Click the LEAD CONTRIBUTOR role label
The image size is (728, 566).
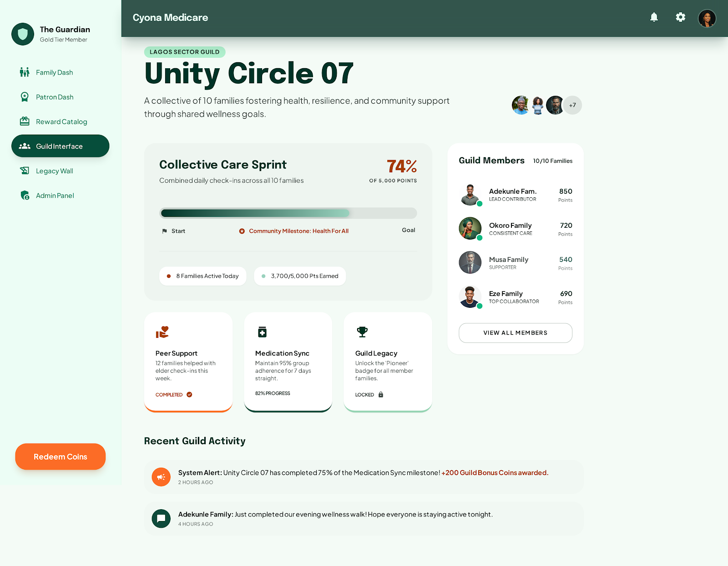pos(513,199)
